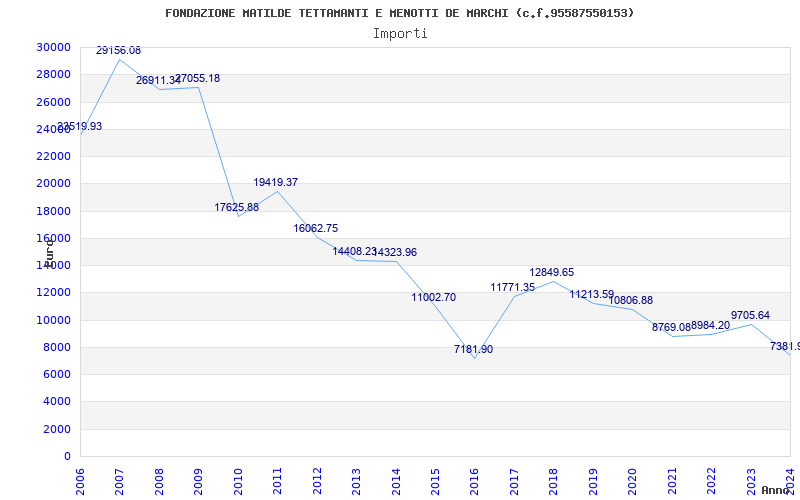800x500 pixels.
Task: Click y-axis value 12000
Action: 54,293
